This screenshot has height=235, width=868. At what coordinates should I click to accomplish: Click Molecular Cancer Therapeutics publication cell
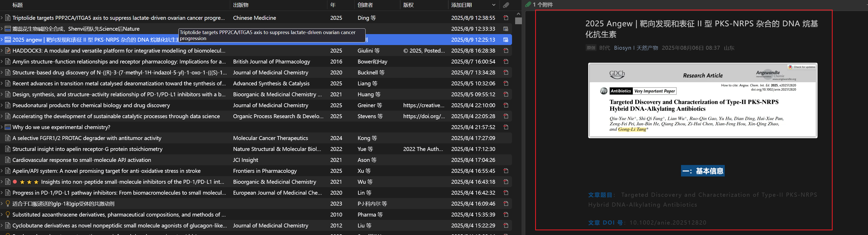271,138
